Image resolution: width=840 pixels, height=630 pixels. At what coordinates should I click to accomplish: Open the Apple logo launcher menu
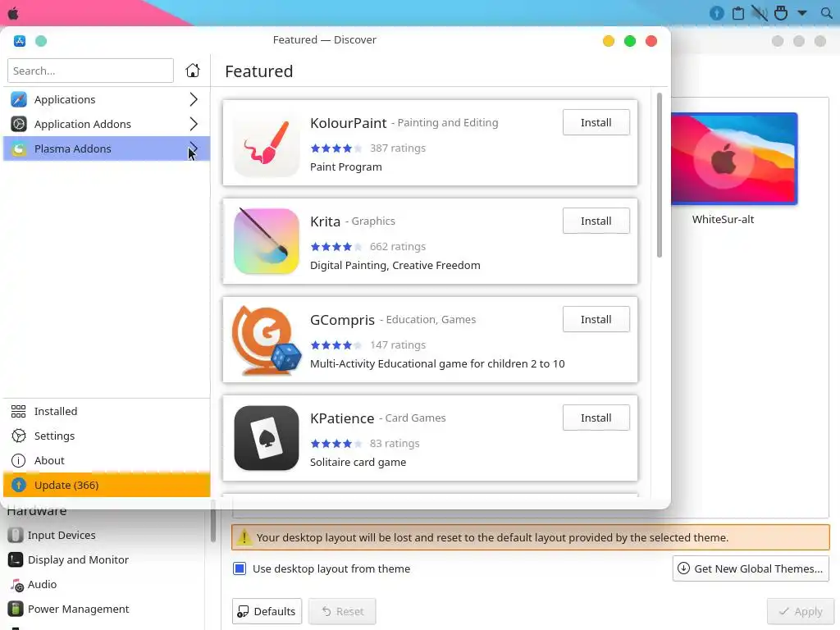pos(13,13)
